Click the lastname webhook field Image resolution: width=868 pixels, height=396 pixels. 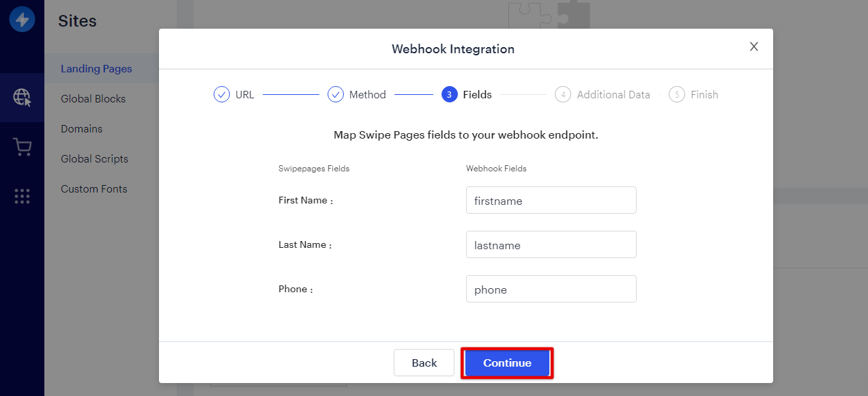click(x=551, y=244)
